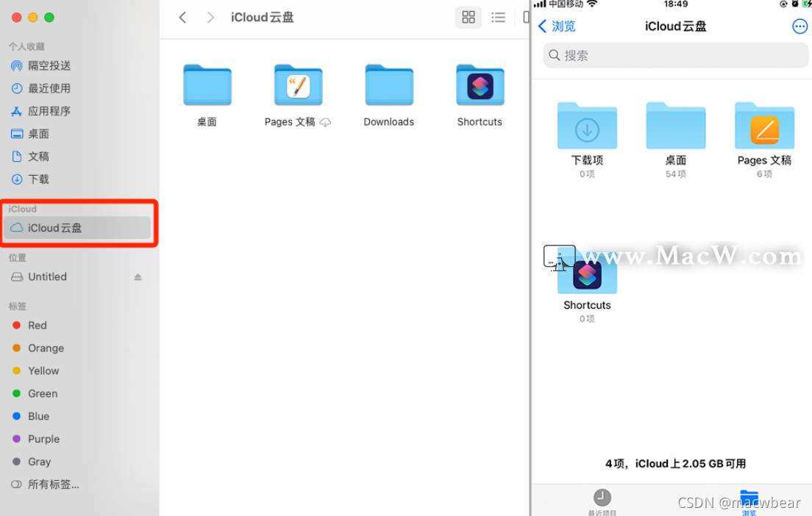The image size is (812, 516).
Task: Open the 桌面 folder in Finder iCloud
Action: pos(207,85)
